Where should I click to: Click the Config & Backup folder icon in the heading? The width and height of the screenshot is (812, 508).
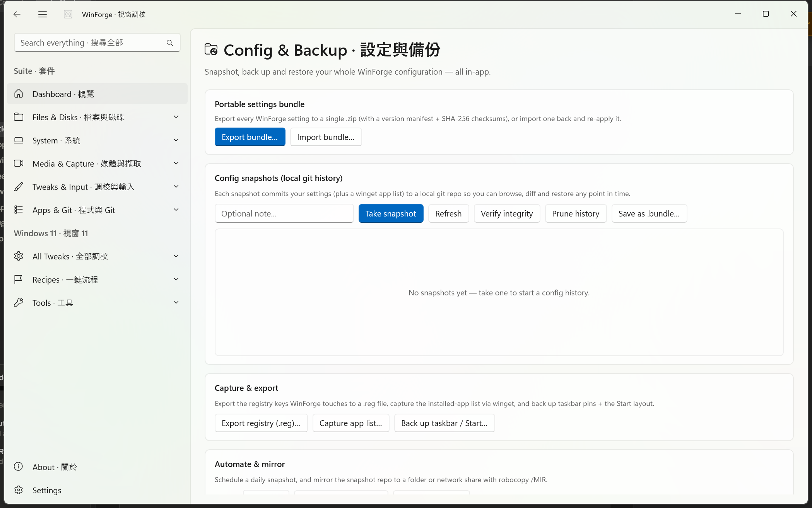(211, 49)
